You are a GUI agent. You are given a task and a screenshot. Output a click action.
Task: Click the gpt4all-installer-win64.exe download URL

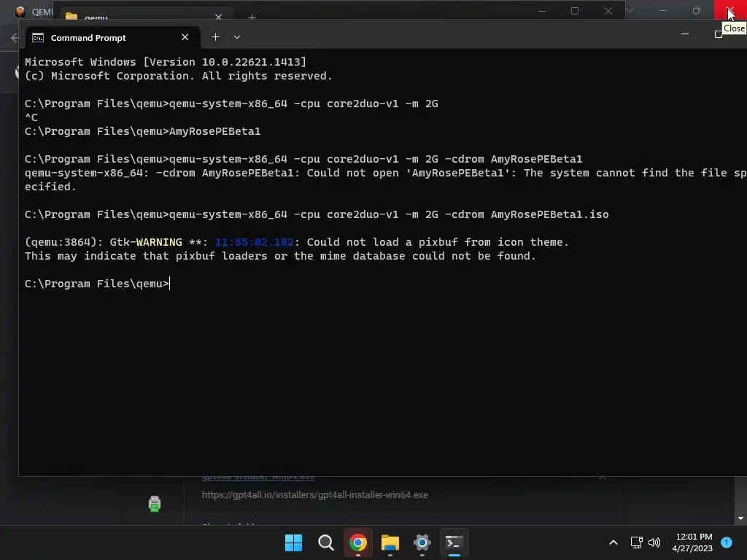point(315,495)
